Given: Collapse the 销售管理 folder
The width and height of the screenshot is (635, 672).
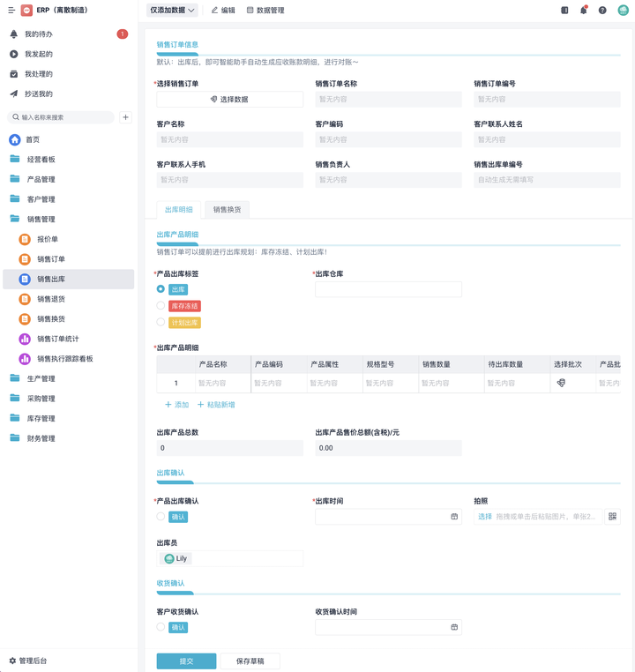Looking at the screenshot, I should pyautogui.click(x=41, y=219).
